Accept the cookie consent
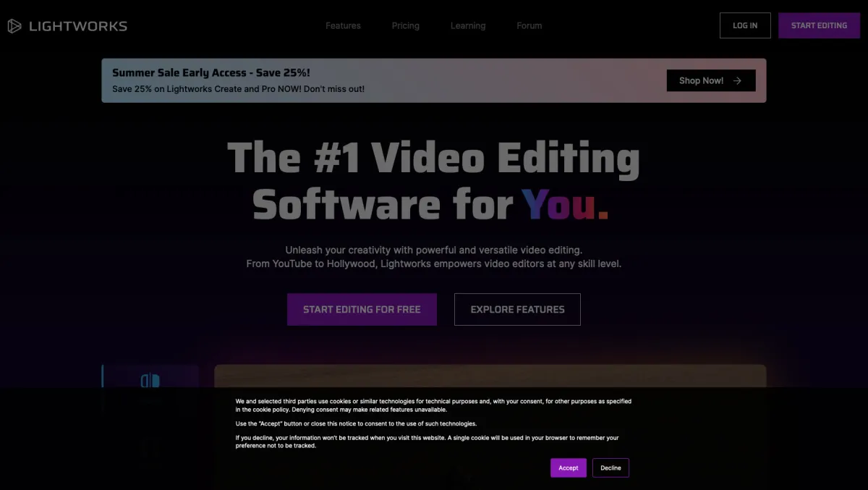Image resolution: width=868 pixels, height=490 pixels. click(569, 468)
